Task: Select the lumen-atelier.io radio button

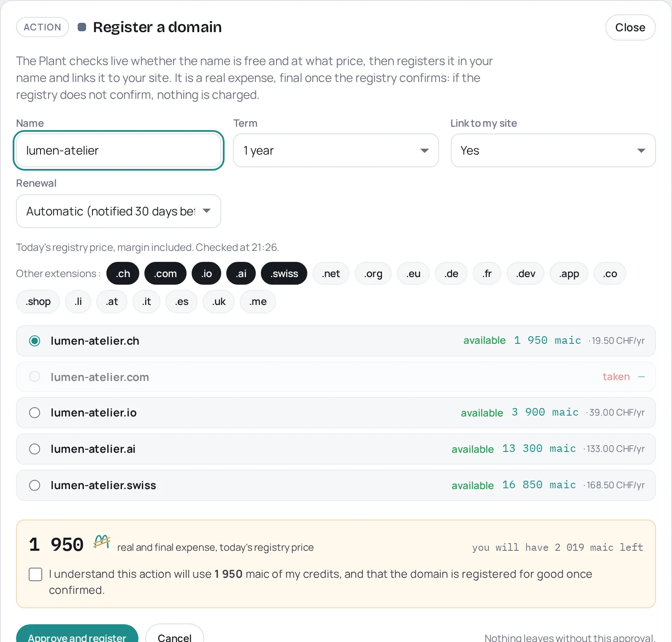Action: 35,413
